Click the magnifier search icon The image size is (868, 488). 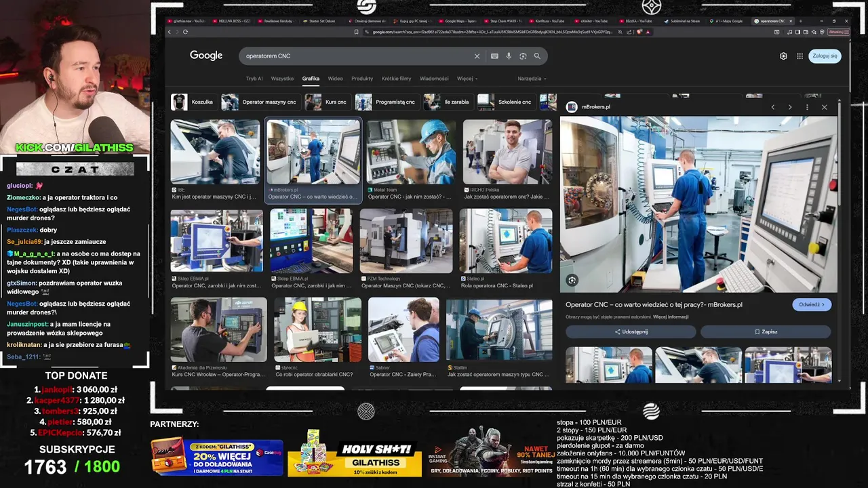point(537,56)
